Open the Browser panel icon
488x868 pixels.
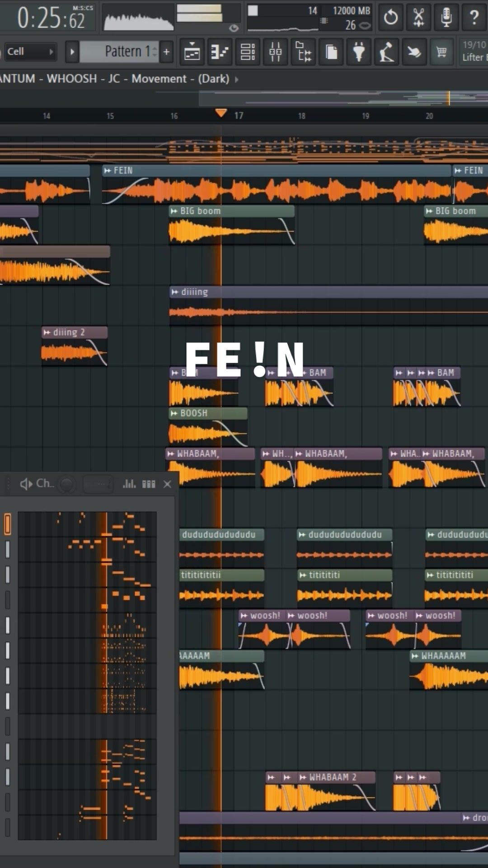click(x=304, y=52)
